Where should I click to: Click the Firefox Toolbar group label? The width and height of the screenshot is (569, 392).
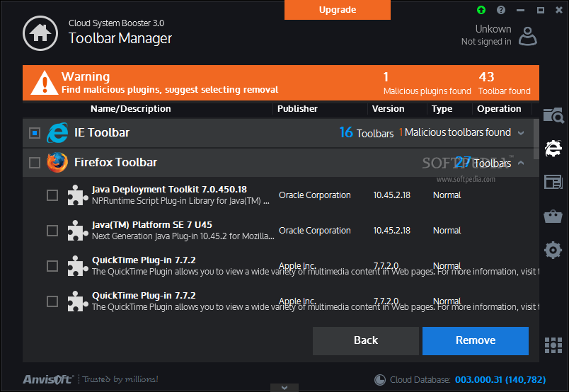[115, 162]
